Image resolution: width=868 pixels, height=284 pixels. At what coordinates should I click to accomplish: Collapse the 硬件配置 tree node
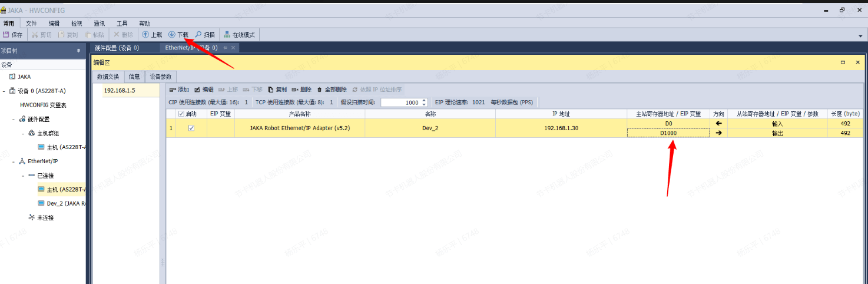14,119
